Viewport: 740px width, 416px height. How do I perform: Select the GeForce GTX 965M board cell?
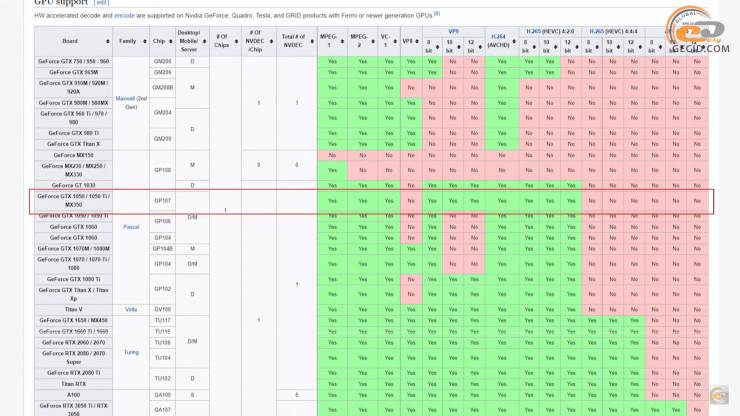73,73
